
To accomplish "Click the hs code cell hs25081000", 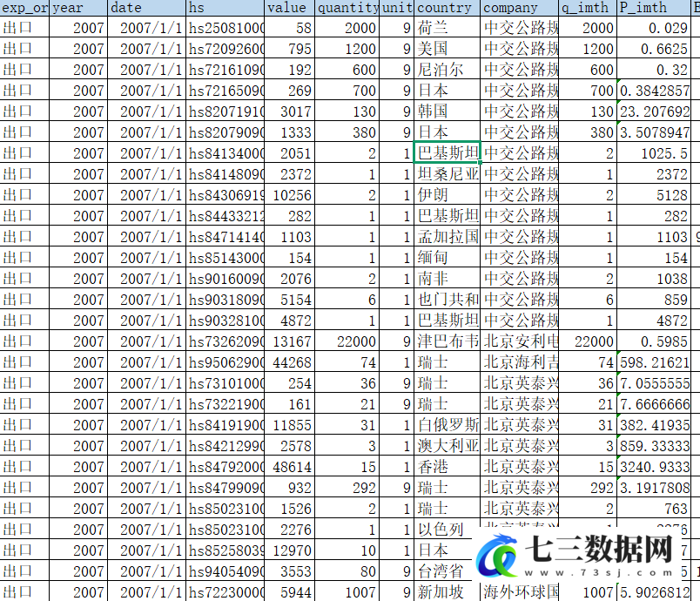I will click(225, 28).
